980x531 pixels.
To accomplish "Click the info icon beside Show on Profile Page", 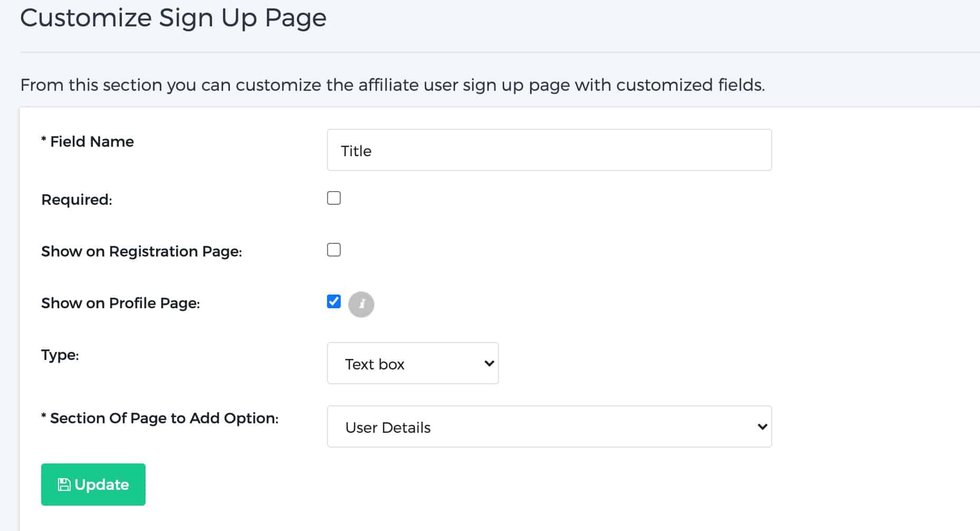I will point(361,305).
